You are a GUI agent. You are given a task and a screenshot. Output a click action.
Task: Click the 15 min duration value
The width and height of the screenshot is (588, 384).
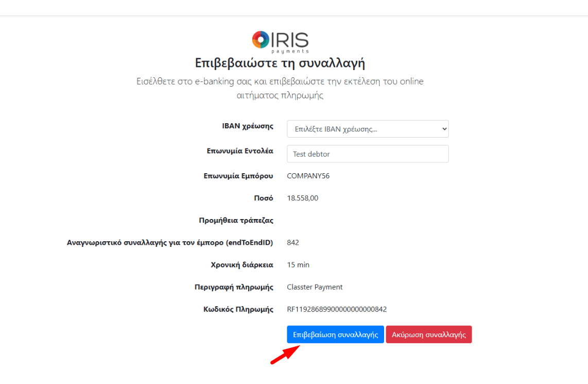(x=298, y=264)
